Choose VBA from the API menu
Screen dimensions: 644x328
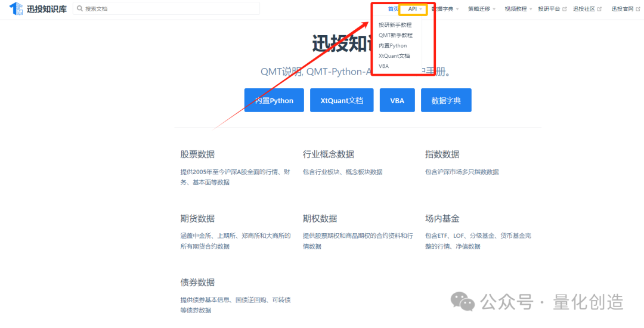click(383, 66)
